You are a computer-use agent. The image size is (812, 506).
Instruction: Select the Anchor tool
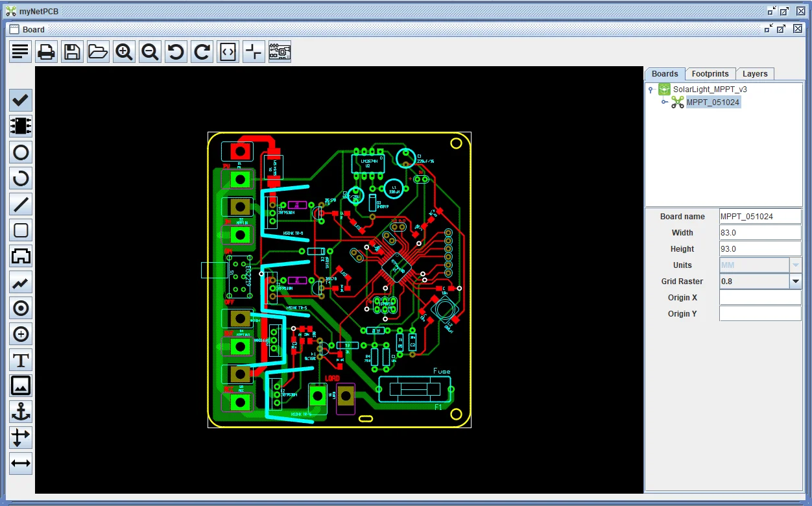pos(21,411)
